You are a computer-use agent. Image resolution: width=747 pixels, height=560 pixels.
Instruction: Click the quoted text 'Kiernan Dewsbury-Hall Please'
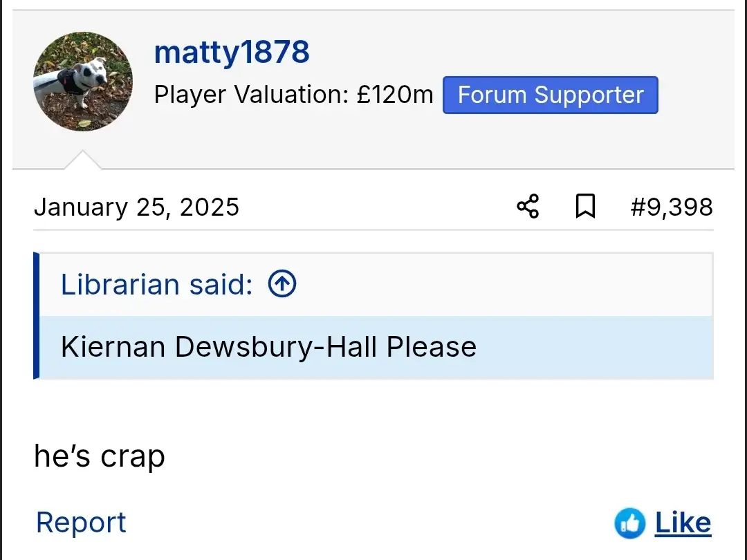coord(268,346)
